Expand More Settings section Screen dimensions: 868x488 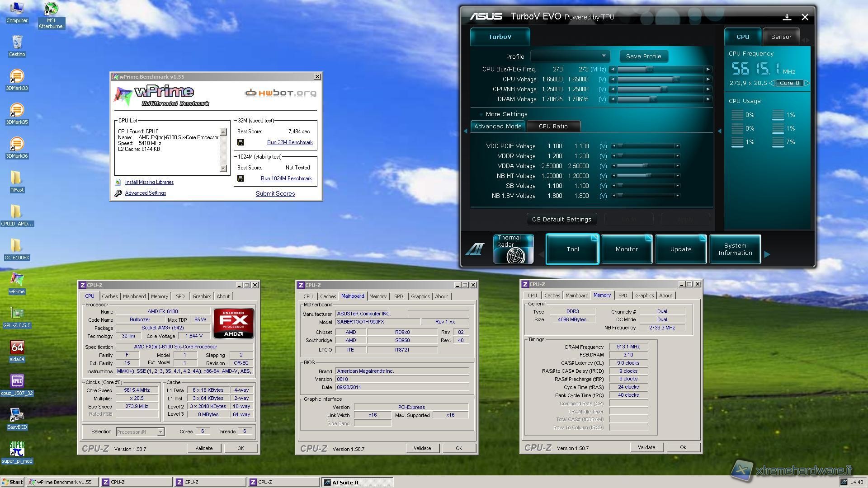coord(506,114)
